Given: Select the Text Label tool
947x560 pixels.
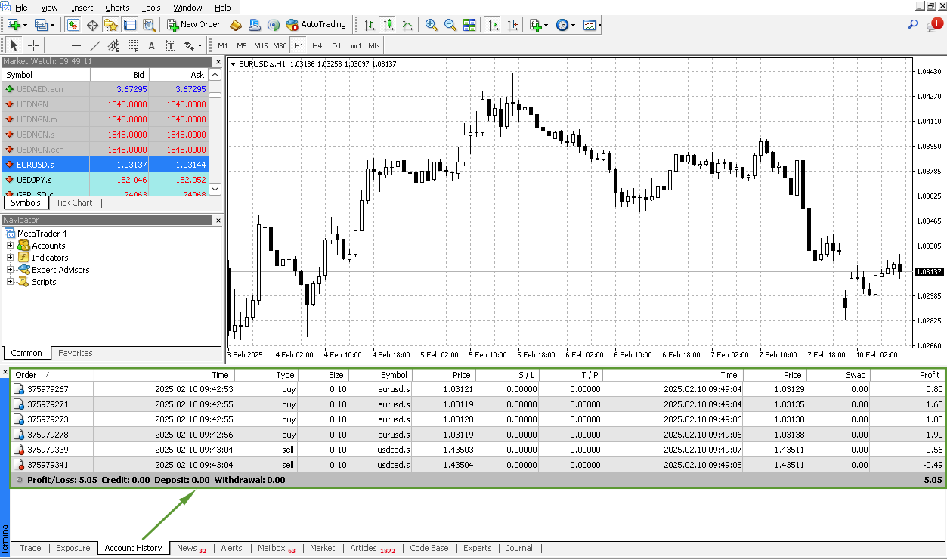Looking at the screenshot, I should tap(171, 45).
